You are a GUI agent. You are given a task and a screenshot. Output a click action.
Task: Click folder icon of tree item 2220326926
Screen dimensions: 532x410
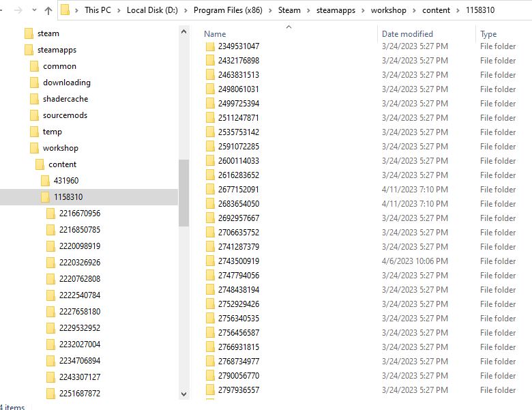pyautogui.click(x=50, y=263)
